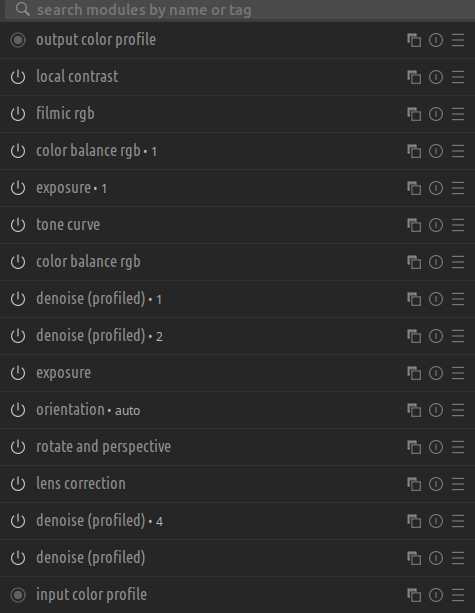Show presets for input color profile
The image size is (475, 613).
(458, 595)
